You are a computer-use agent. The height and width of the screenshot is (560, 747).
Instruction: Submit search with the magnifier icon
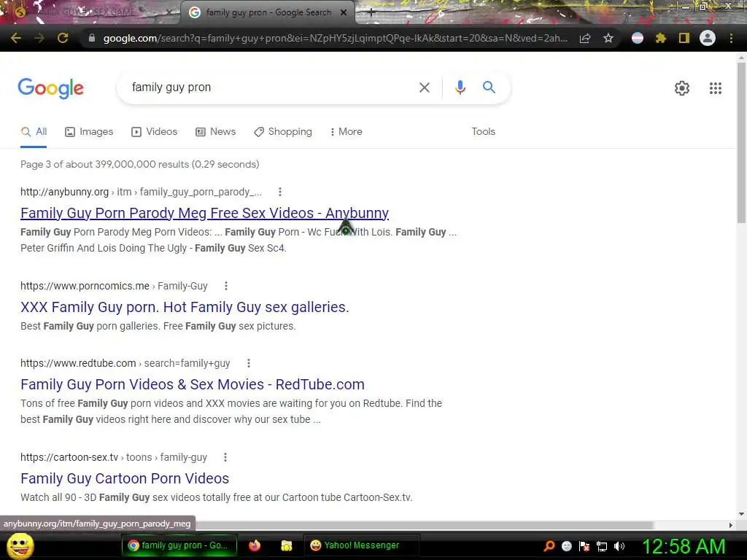[489, 87]
